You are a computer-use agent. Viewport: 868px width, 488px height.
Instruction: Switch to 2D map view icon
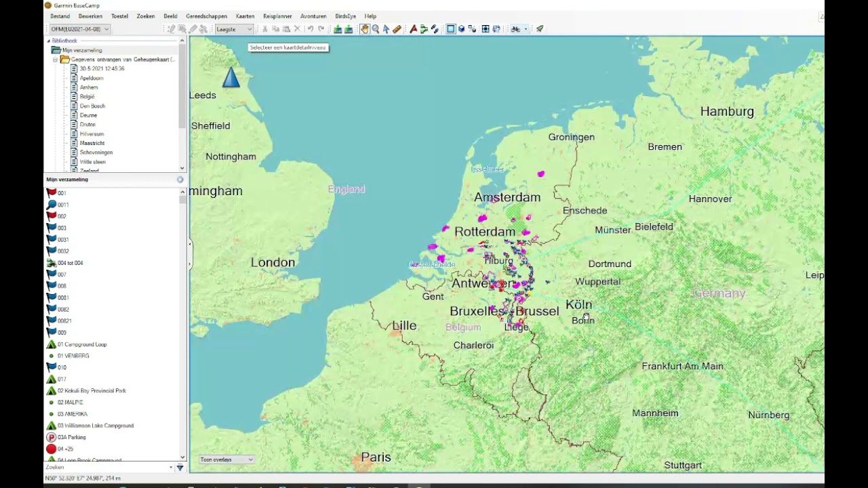click(450, 29)
